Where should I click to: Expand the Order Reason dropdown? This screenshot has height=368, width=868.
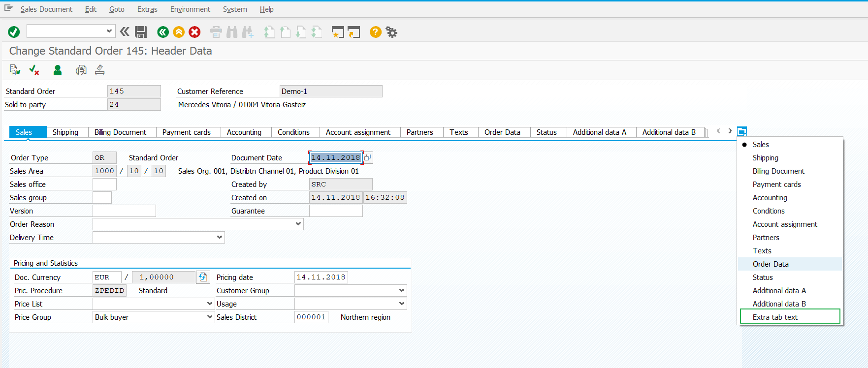(298, 224)
